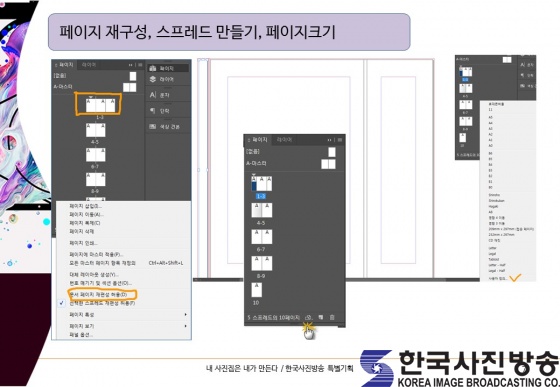This screenshot has height=387, width=560.
Task: Choose A4 in the page size dropdown list
Action: (x=491, y=123)
